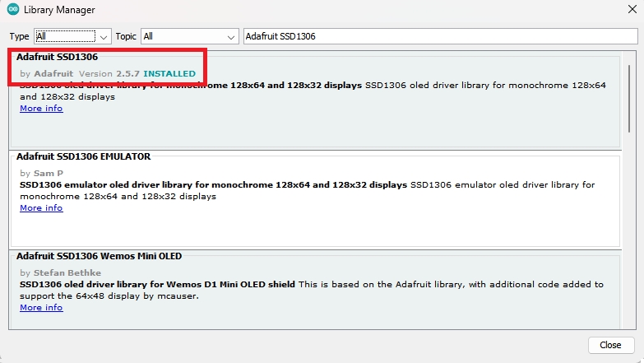The width and height of the screenshot is (644, 363).
Task: Open More info for Wemos Mini OLED
Action: [x=41, y=308]
